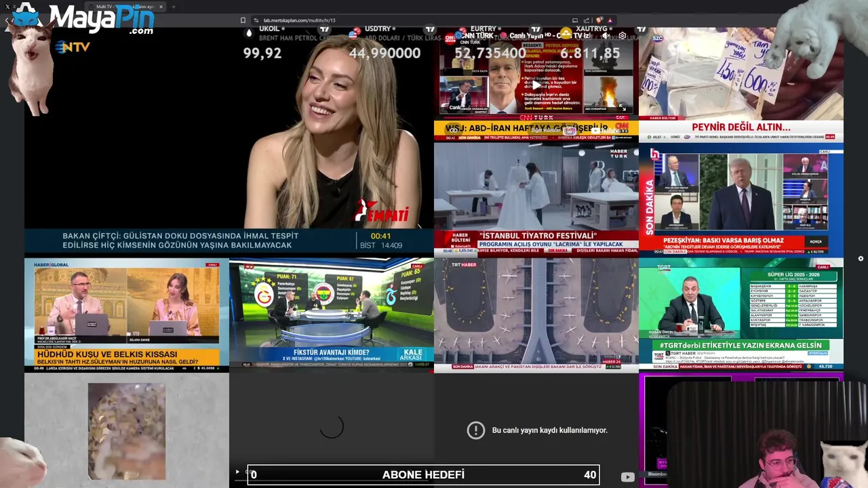Select the Sözcü 'Peynir değil altın' stream
This screenshot has height=488, width=868.
(x=741, y=85)
